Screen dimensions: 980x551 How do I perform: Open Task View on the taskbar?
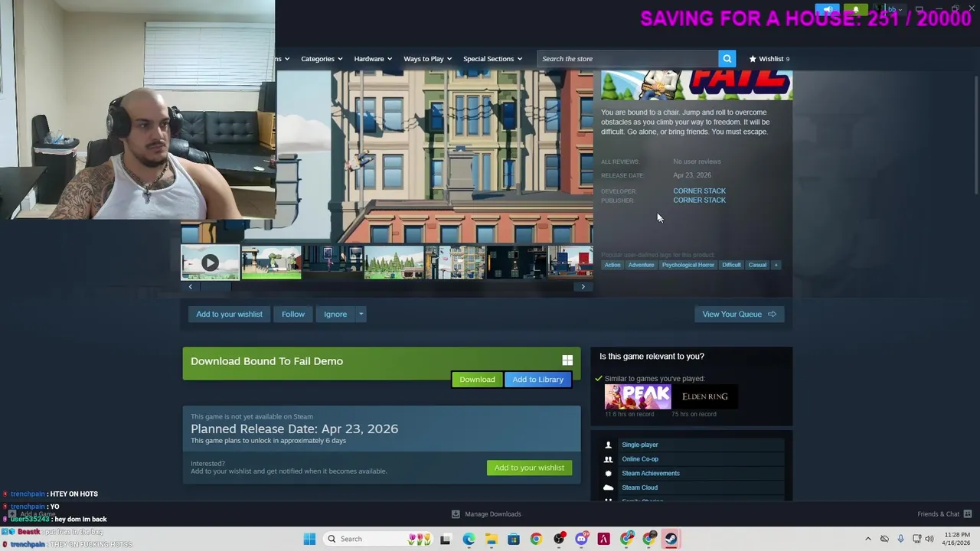[446, 539]
